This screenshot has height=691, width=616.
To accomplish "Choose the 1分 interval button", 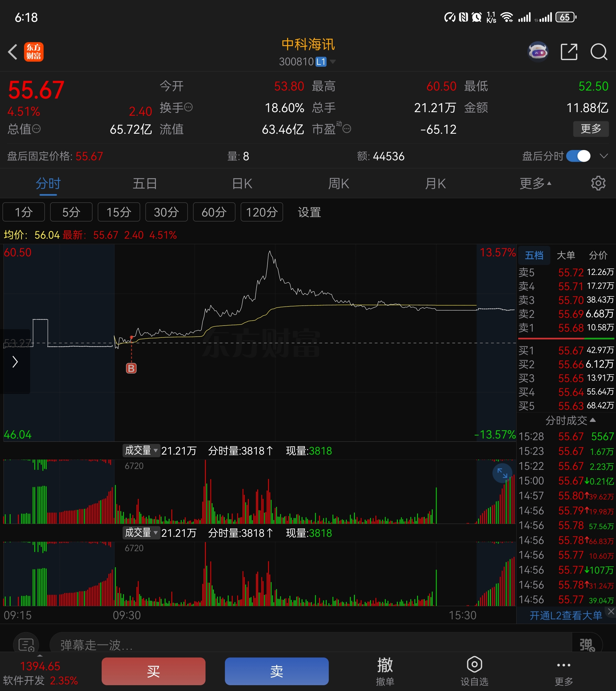I will [x=24, y=212].
